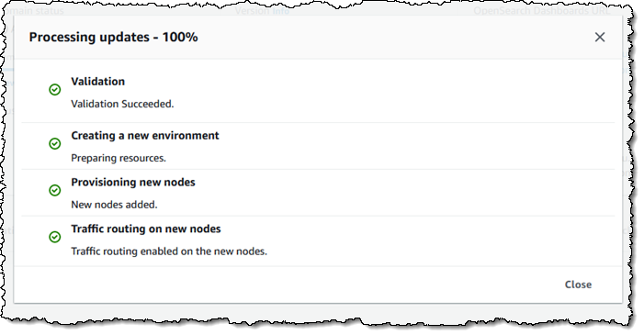Select the Validation step heading
The height and width of the screenshot is (335, 644).
pyautogui.click(x=97, y=82)
